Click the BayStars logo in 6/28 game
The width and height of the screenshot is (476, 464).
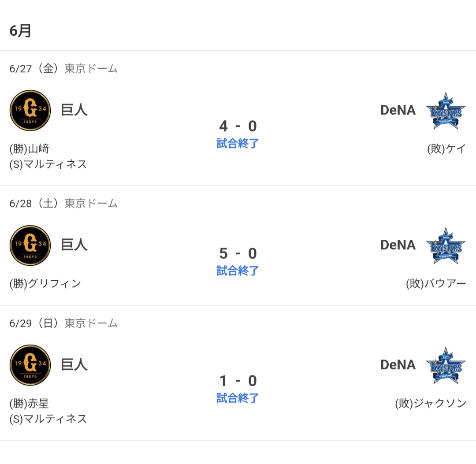coord(445,246)
